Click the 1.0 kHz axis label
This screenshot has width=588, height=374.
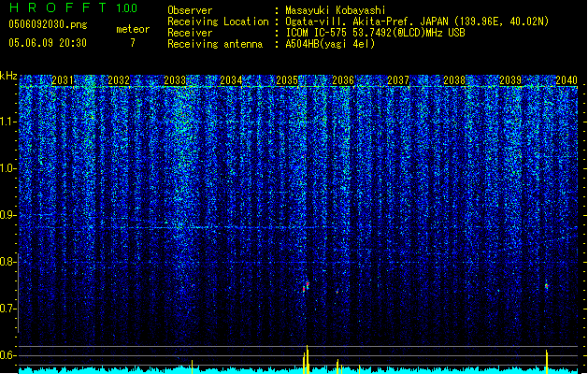[x=8, y=168]
